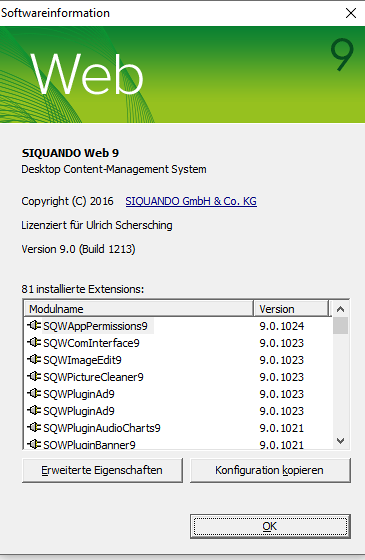This screenshot has width=365, height=560.
Task: Click the 81 installierte Extensions label
Action: [82, 289]
